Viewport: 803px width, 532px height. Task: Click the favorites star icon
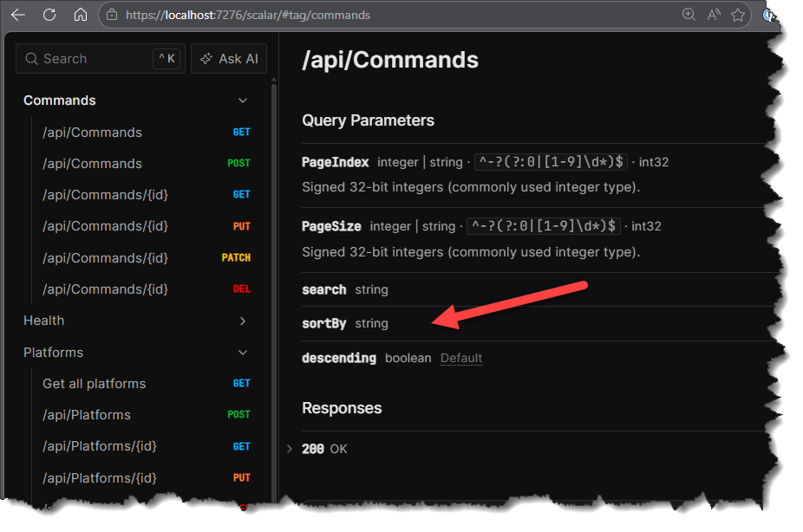click(x=738, y=15)
